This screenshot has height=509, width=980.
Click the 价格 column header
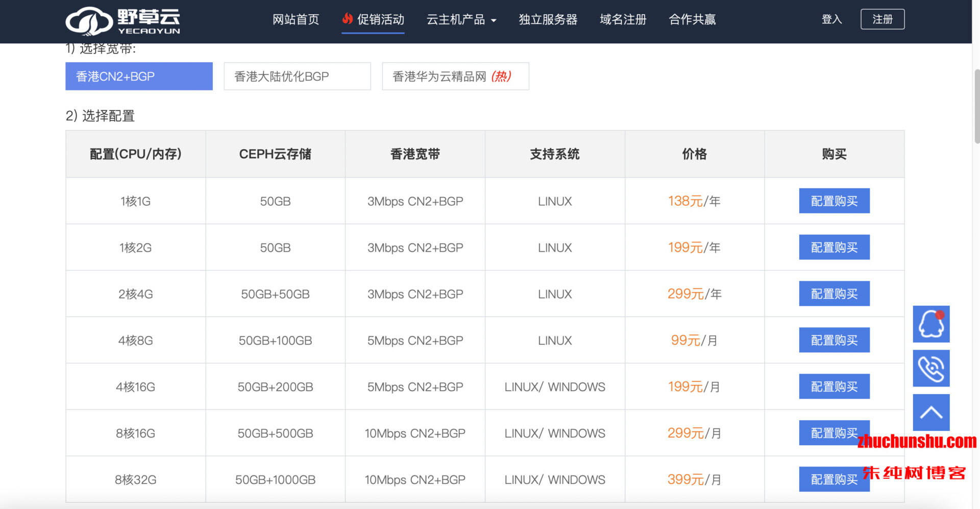[694, 154]
